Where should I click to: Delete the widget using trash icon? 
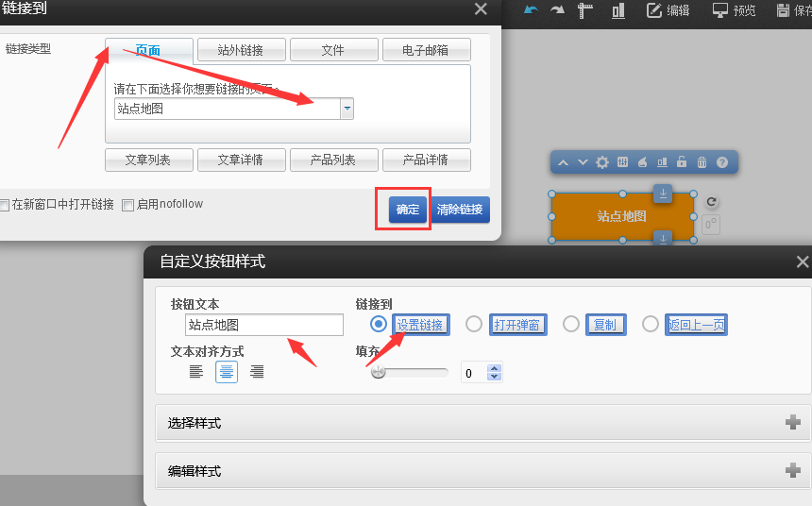[702, 162]
